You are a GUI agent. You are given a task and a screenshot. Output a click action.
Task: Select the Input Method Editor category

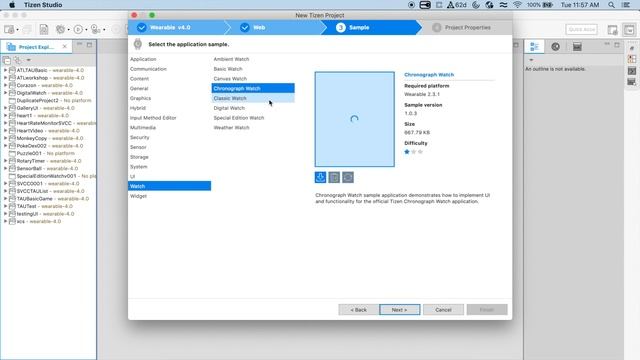(169, 118)
